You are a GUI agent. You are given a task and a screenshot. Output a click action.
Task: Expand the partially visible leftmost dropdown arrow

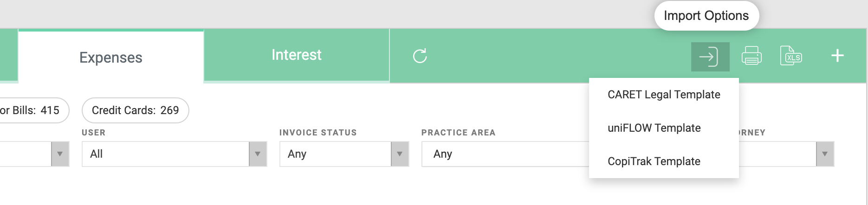tap(60, 154)
